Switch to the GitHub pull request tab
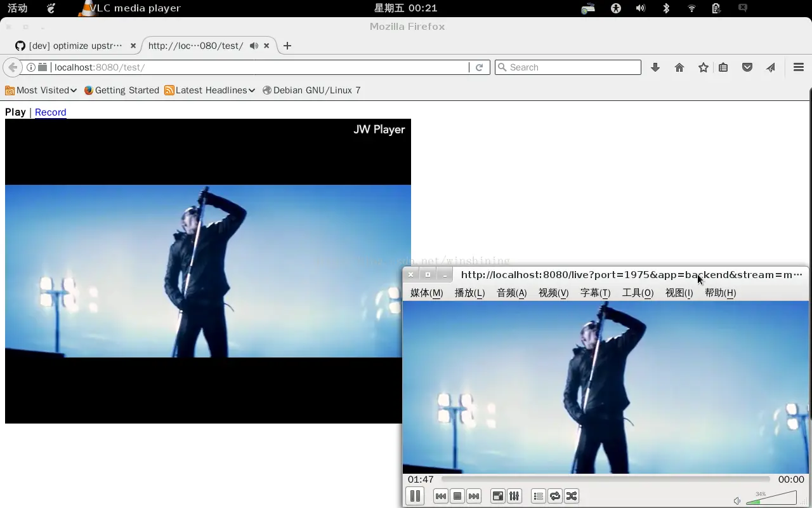 [x=72, y=45]
